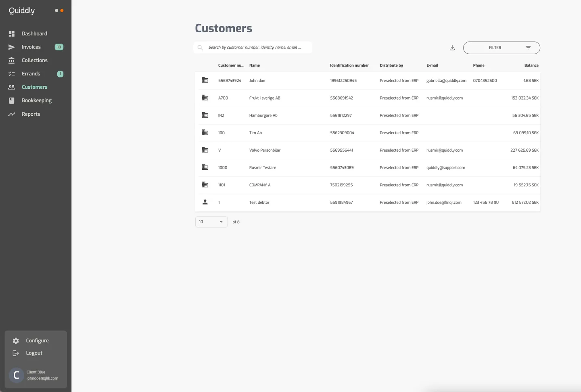Click phone number 0704352500
581x392 pixels.
[485, 81]
